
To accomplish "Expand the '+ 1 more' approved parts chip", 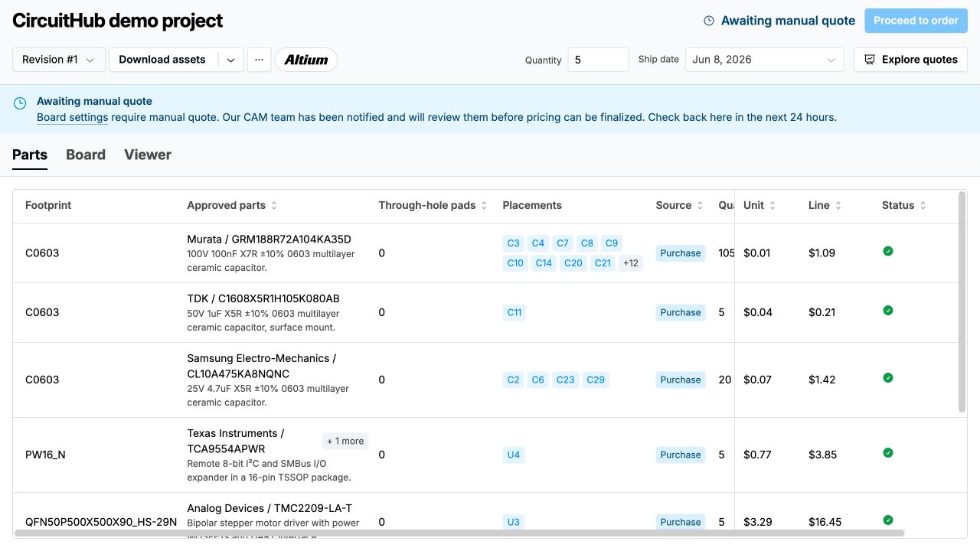I will click(x=345, y=441).
